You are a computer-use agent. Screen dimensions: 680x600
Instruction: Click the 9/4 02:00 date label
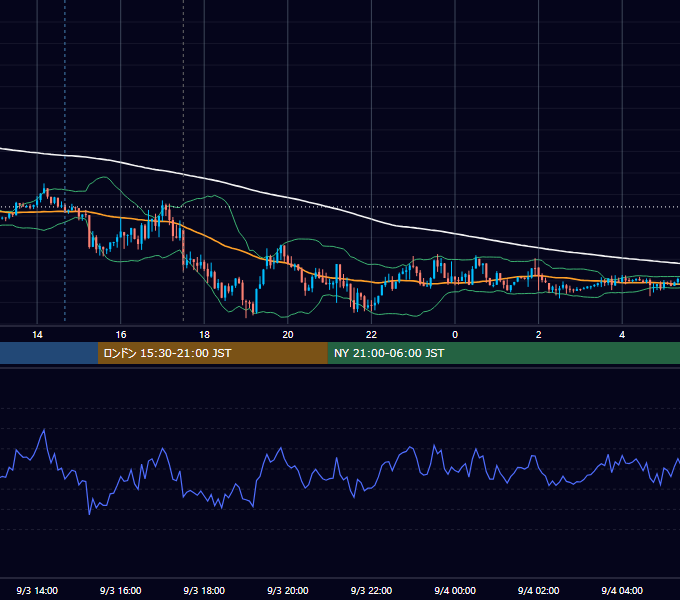point(539,590)
